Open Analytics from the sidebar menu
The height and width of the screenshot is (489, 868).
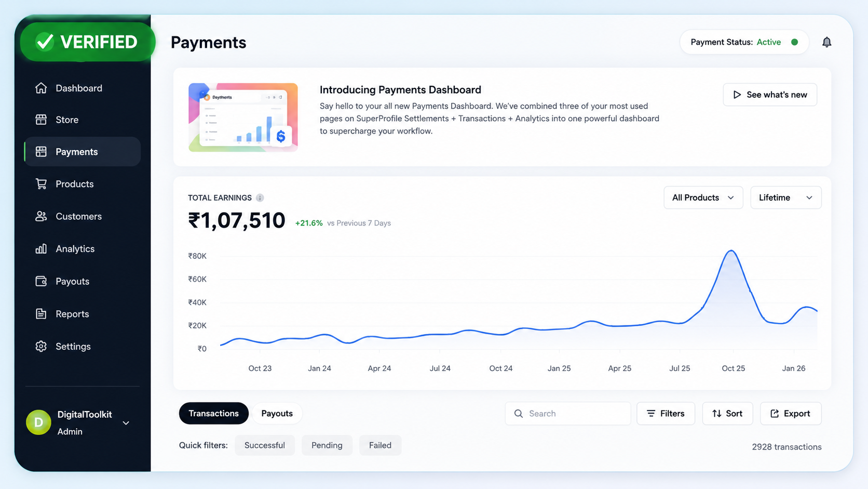pyautogui.click(x=83, y=248)
